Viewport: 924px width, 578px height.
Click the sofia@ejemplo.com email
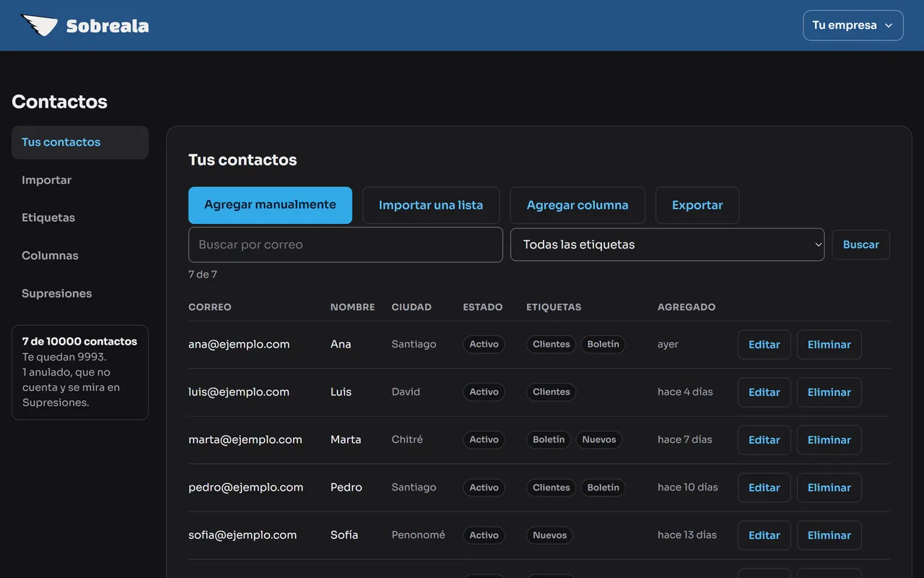tap(243, 535)
